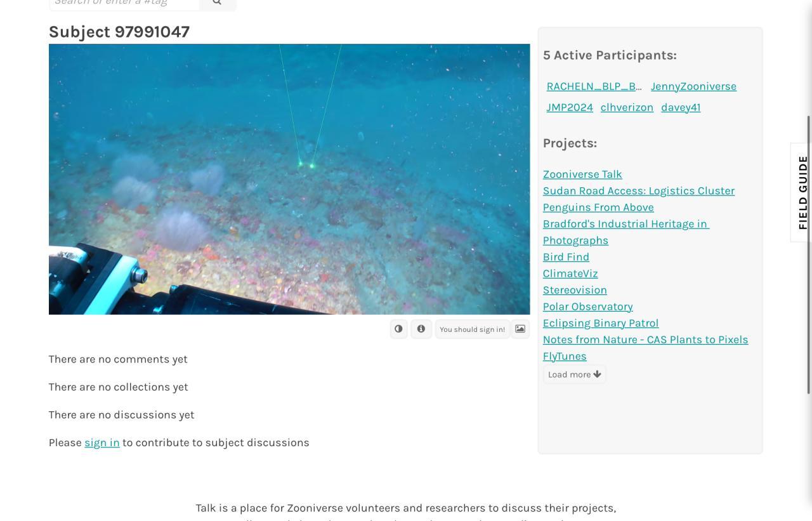
Task: Follow the sign in link
Action: tap(102, 442)
